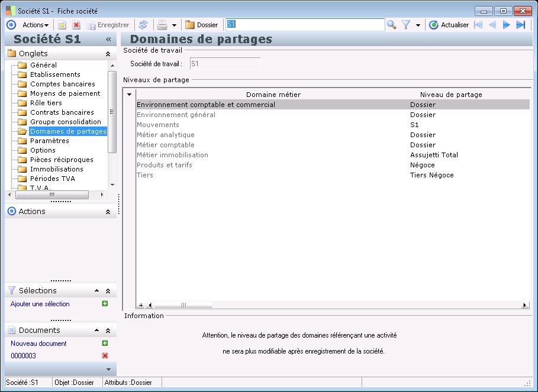
Task: Open the filter dropdown arrow
Action: click(x=418, y=25)
